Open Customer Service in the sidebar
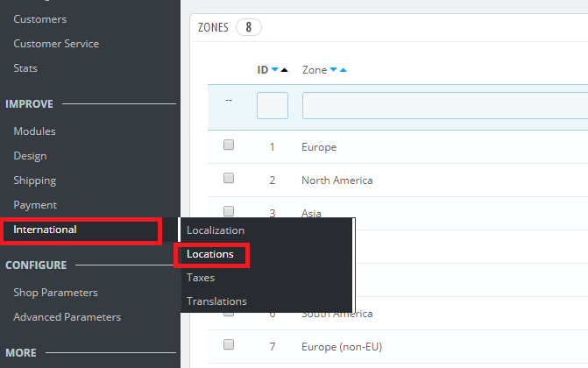This screenshot has width=588, height=368. [x=56, y=44]
